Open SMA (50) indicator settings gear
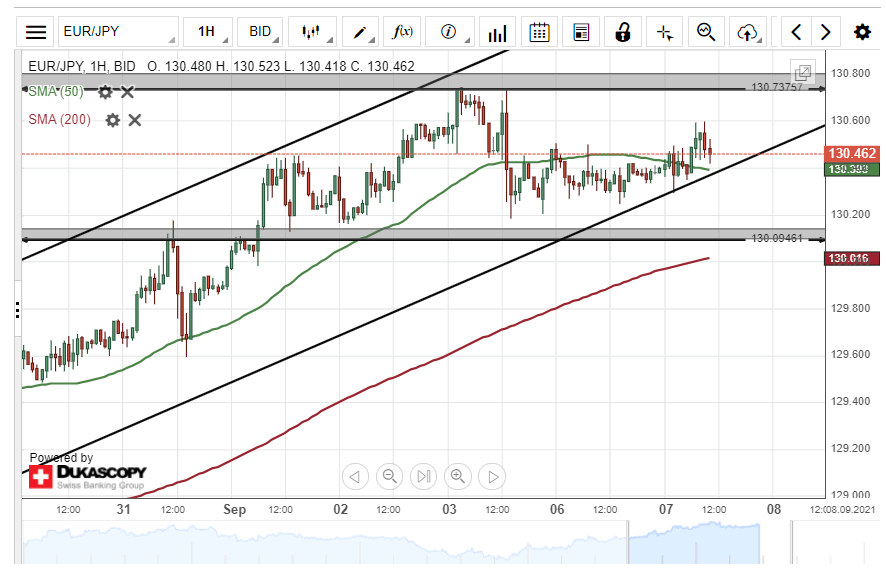Screen dimensions: 886x572 [x=105, y=92]
